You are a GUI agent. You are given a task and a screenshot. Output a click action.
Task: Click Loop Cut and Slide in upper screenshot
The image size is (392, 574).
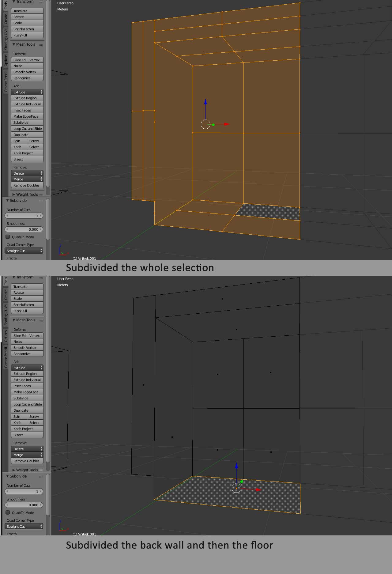27,129
